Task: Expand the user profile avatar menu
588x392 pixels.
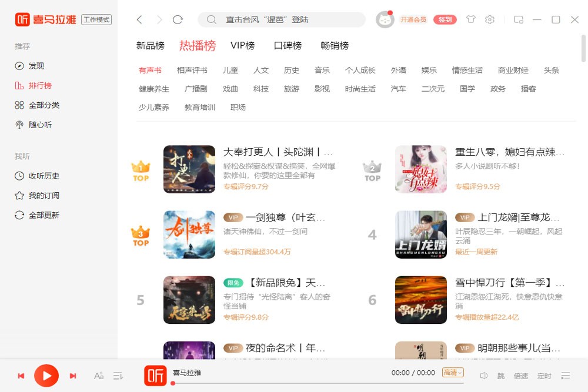Action: coord(385,19)
